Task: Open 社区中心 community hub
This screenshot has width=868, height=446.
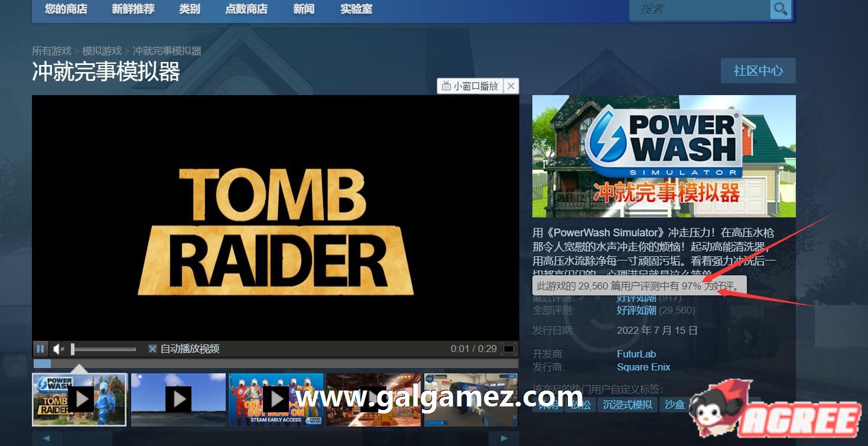Action: pyautogui.click(x=758, y=70)
